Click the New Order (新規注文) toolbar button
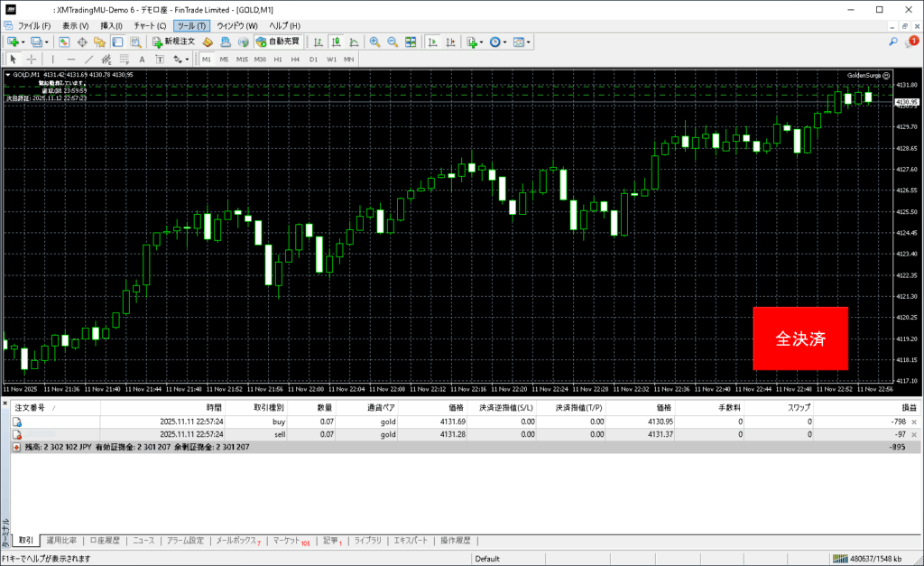 [x=173, y=42]
